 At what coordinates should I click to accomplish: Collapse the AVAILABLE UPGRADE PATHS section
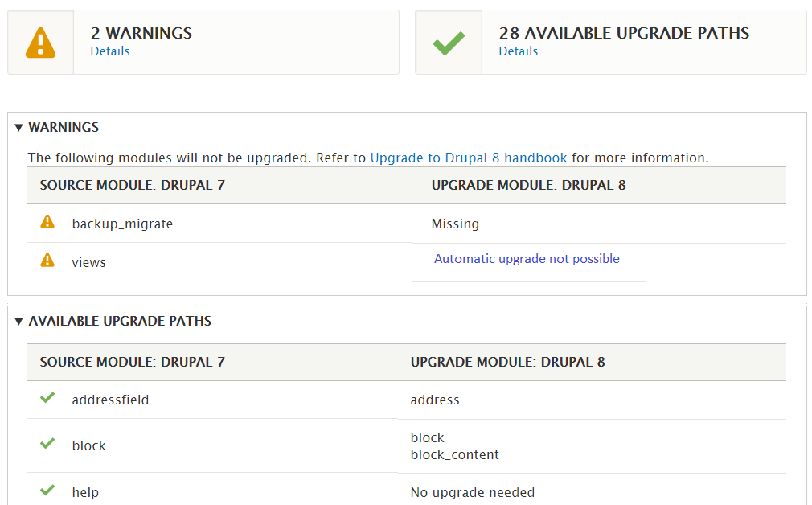coord(121,321)
